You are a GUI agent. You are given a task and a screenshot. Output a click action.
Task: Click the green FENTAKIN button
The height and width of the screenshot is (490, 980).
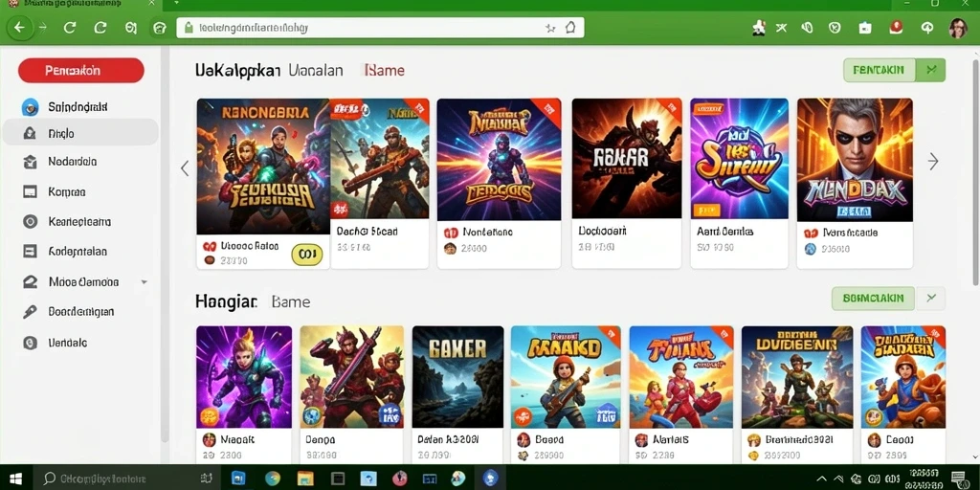point(879,71)
